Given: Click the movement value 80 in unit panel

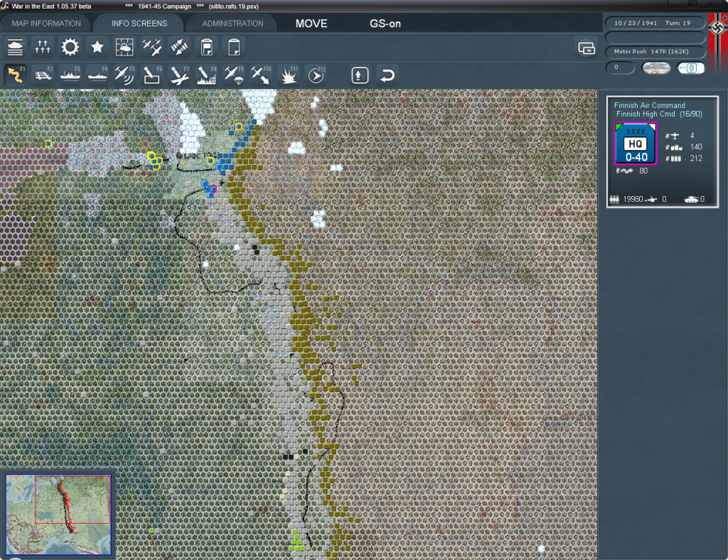Looking at the screenshot, I should pyautogui.click(x=643, y=171).
